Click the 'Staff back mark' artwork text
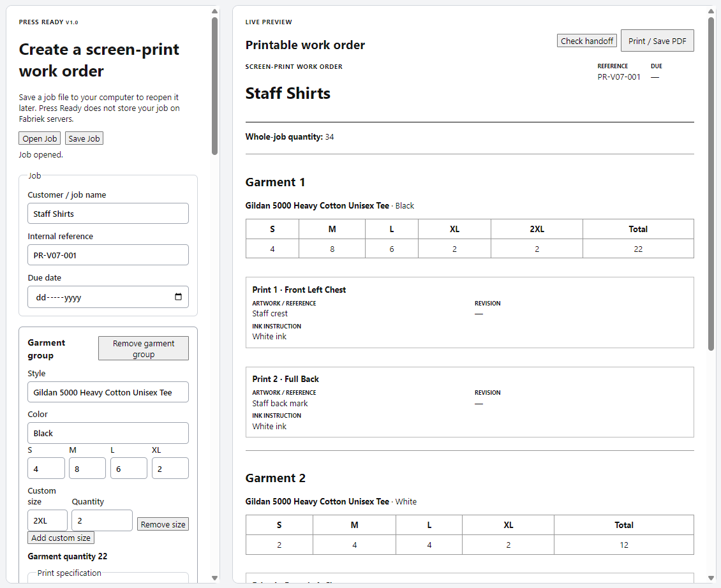Screen dimensions: 721x588 tap(280, 403)
